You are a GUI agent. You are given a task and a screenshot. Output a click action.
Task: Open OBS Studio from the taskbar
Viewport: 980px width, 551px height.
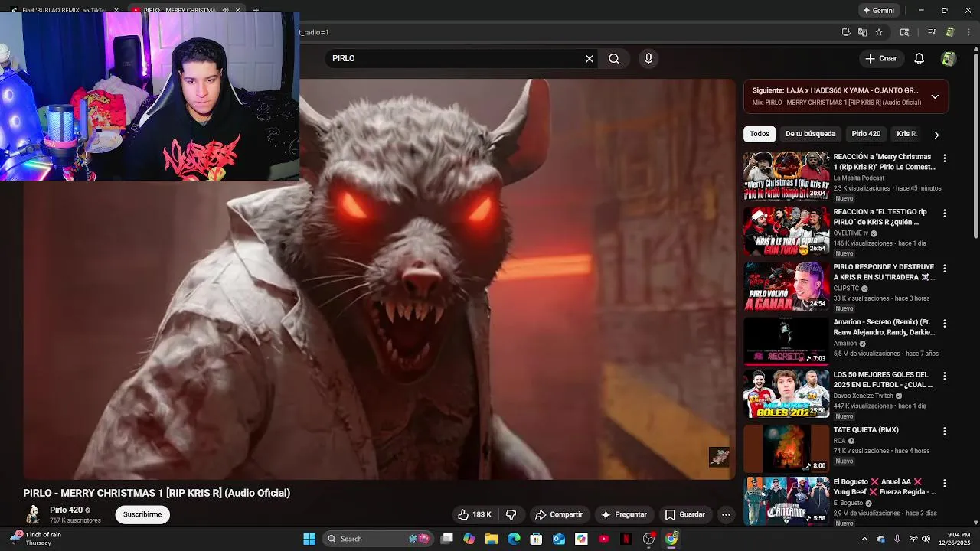[x=648, y=539]
